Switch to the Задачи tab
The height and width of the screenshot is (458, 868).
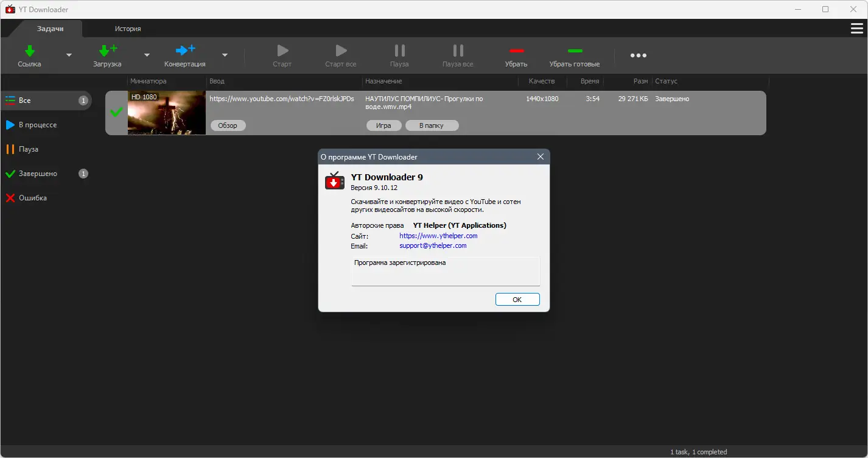click(x=51, y=29)
